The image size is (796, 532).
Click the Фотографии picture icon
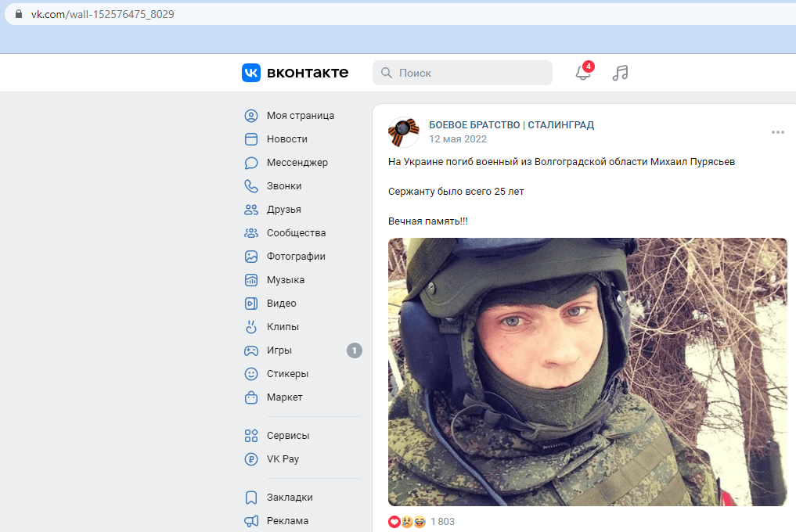[x=251, y=257]
